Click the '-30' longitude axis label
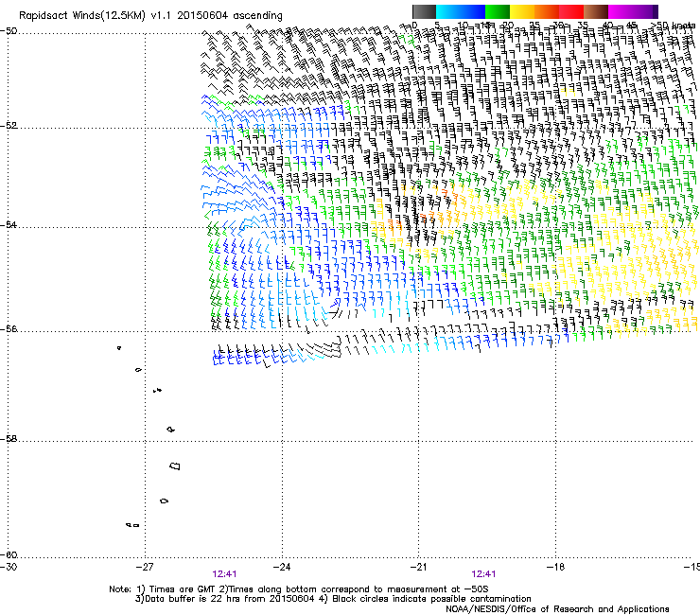This screenshot has height=615, width=700. [x=9, y=567]
